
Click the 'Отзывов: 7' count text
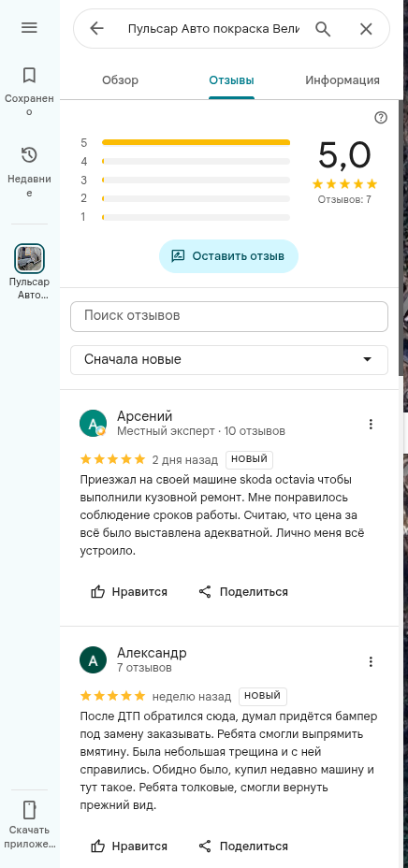coord(344,200)
